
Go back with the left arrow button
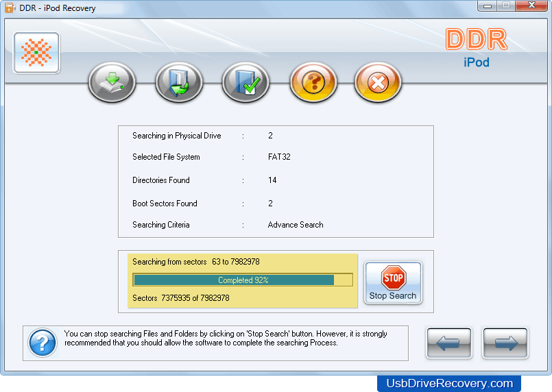[x=449, y=343]
